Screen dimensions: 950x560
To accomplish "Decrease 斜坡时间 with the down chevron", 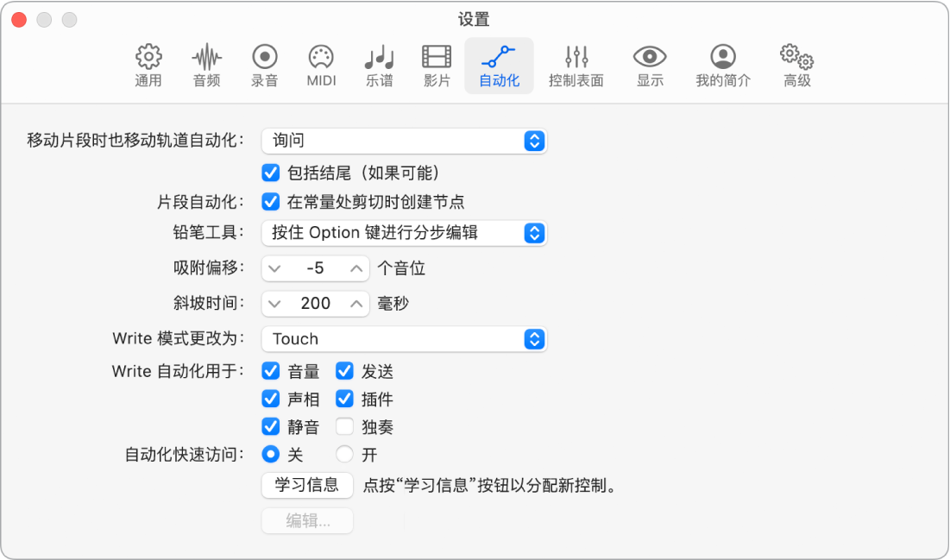I will [274, 304].
